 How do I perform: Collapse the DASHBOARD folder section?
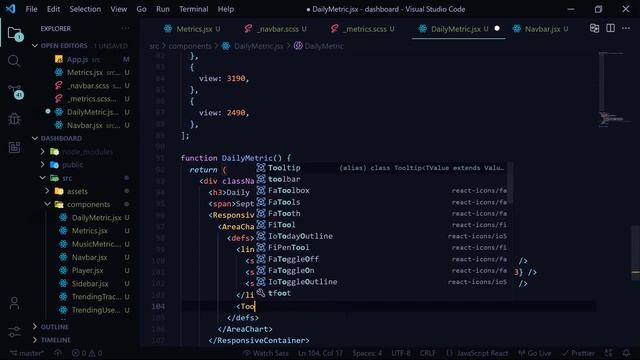35,138
